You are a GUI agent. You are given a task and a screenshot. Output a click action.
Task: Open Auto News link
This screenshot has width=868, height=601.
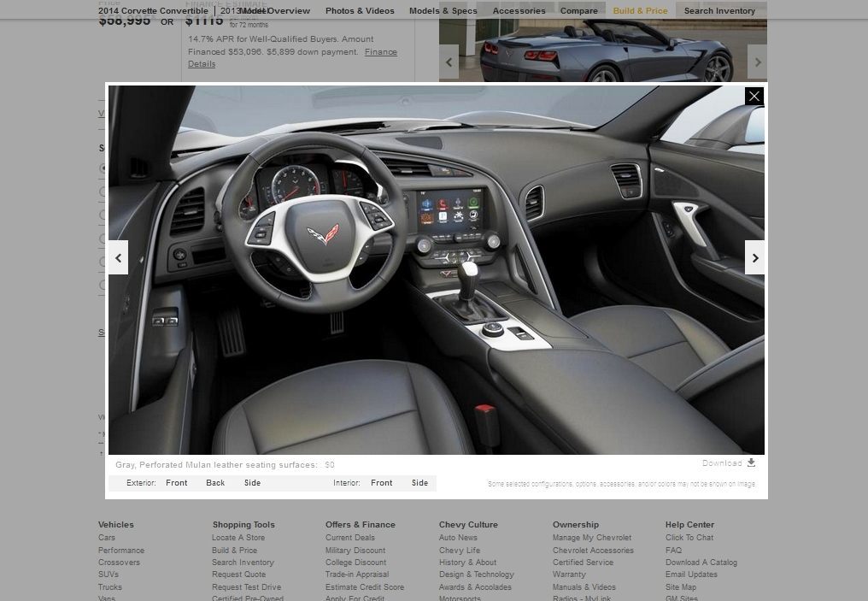(x=458, y=537)
